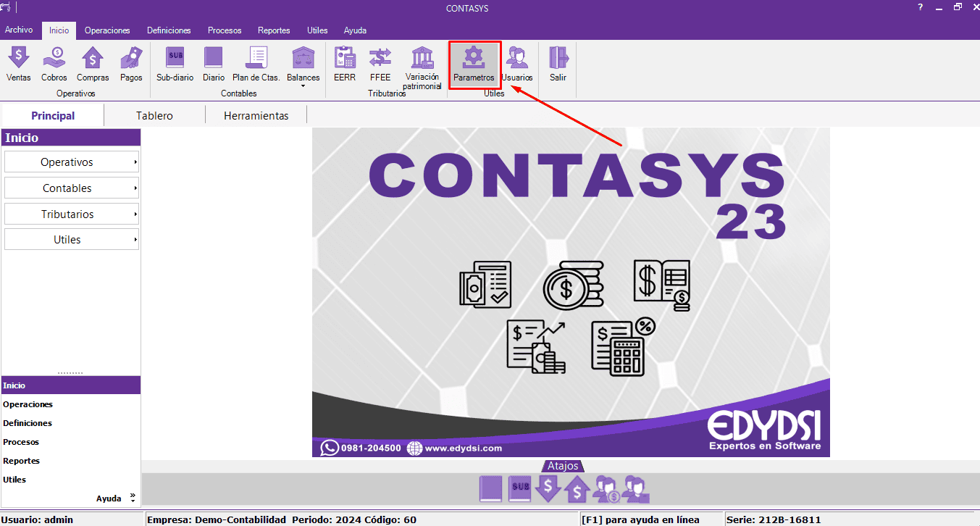Open Variación patrimonial icon
The height and width of the screenshot is (526, 980).
pos(423,68)
